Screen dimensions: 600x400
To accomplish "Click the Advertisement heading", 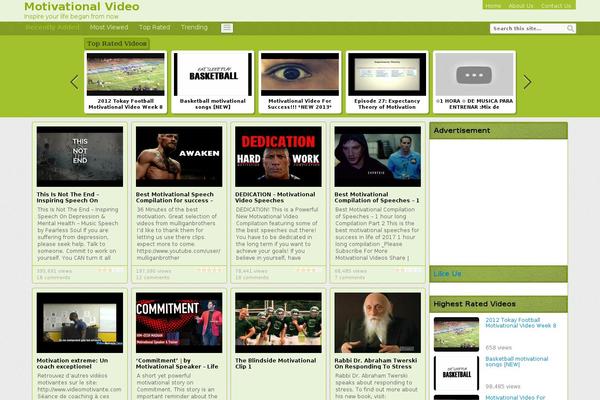I will coord(462,131).
